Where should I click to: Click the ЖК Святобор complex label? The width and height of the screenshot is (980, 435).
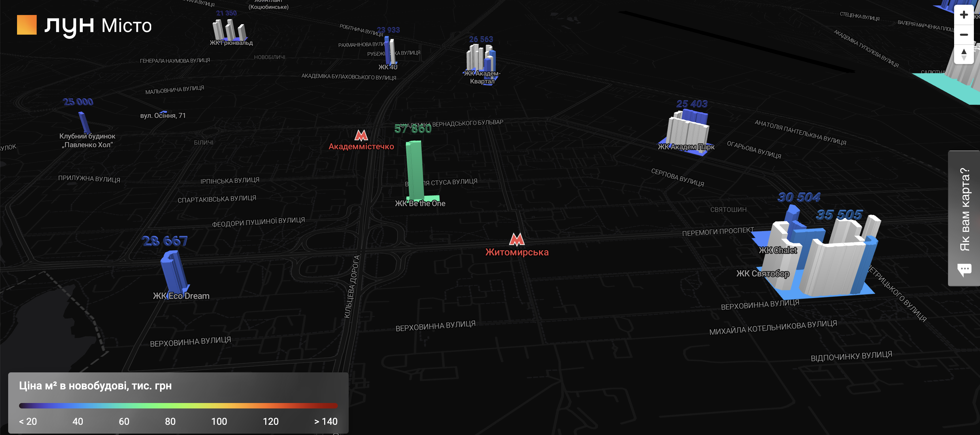pos(762,273)
